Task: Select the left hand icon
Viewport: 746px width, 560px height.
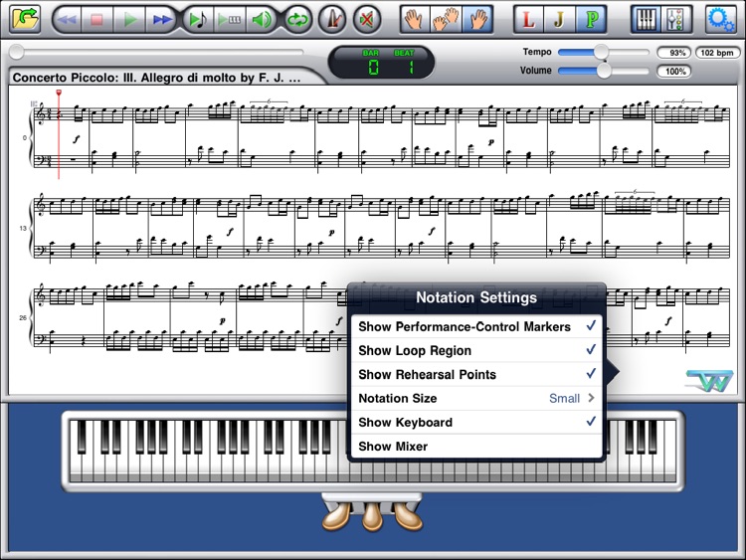Action: pyautogui.click(x=415, y=20)
